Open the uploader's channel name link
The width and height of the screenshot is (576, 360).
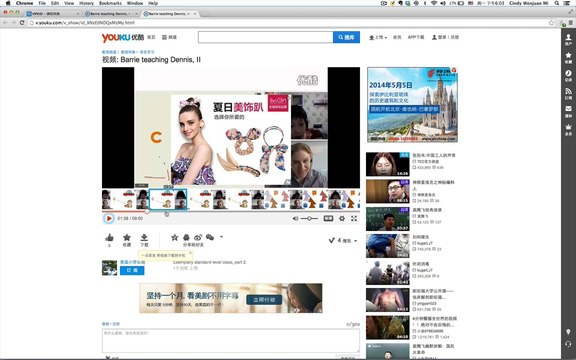tap(132, 262)
